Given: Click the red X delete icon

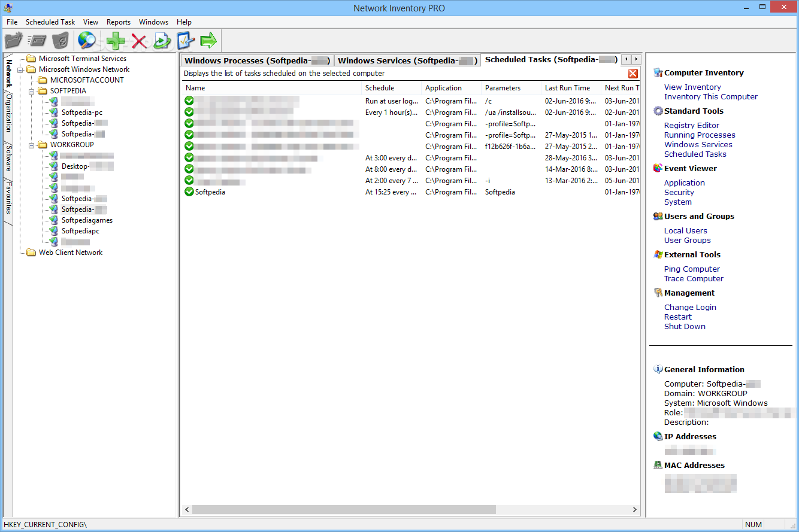Looking at the screenshot, I should point(139,41).
